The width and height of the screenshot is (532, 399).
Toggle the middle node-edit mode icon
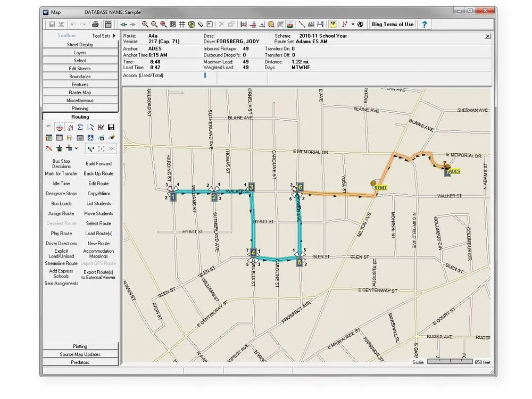point(101,148)
